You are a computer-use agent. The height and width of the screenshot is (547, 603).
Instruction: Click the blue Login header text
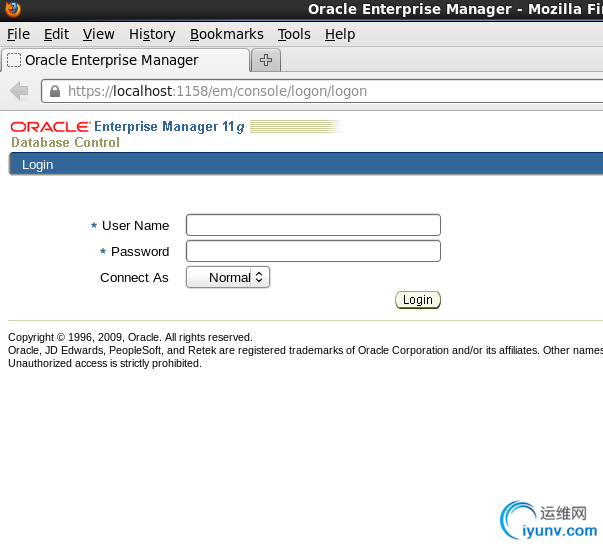coord(37,165)
